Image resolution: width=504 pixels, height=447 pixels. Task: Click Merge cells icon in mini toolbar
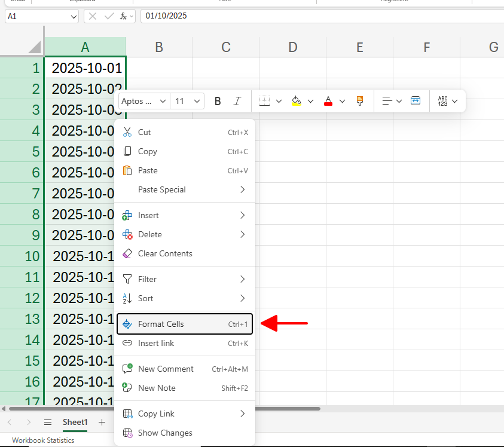coord(416,101)
